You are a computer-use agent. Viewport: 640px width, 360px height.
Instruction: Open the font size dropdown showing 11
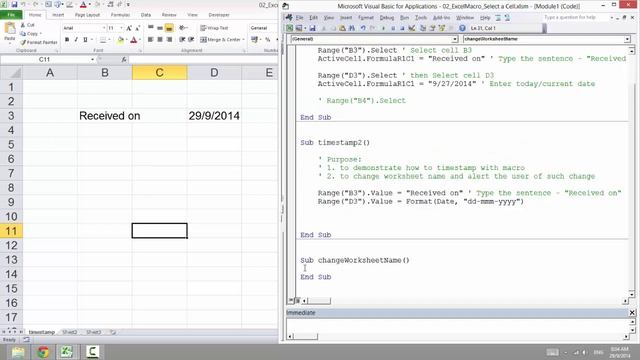121,28
